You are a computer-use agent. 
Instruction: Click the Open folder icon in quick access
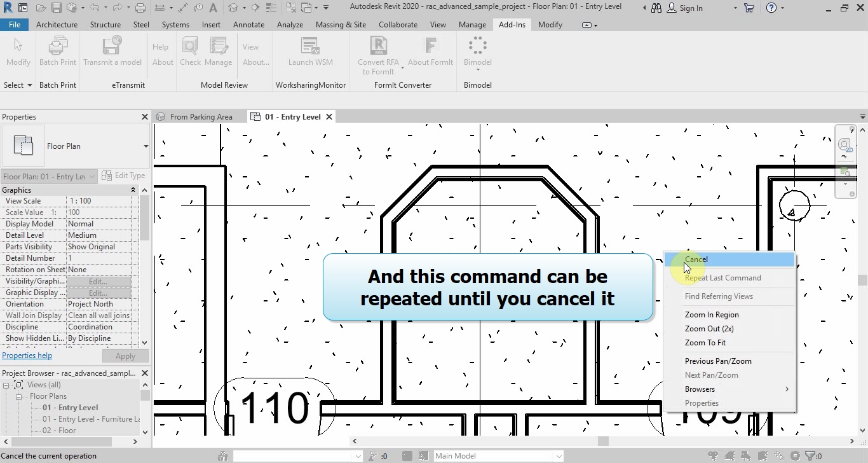click(x=41, y=8)
